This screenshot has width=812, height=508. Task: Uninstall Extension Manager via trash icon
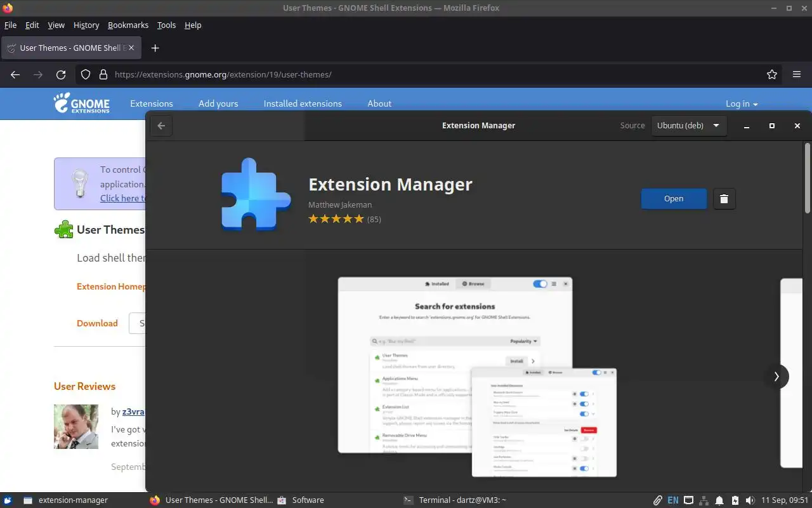(x=724, y=199)
